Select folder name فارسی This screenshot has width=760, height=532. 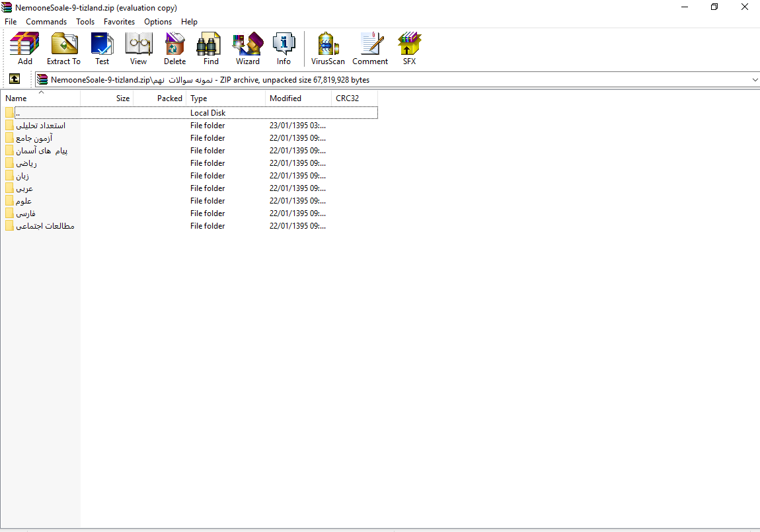(26, 213)
